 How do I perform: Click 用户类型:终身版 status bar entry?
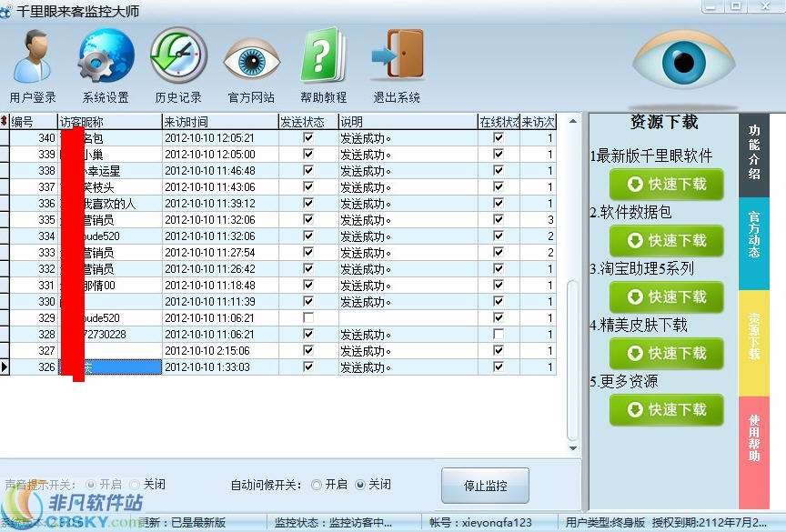click(606, 523)
